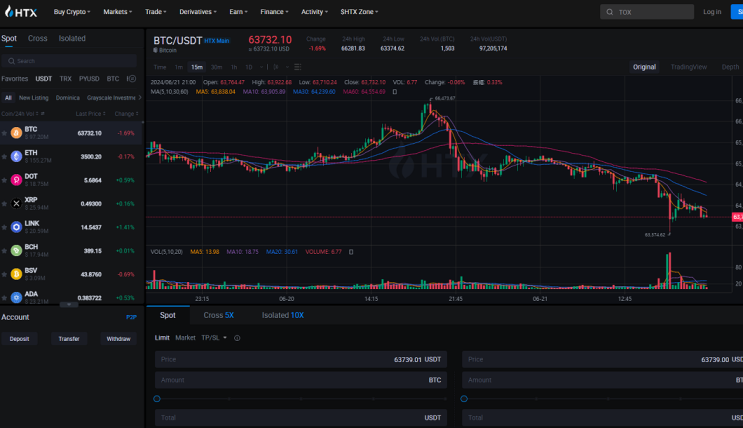Viewport: 743px width, 428px height.
Task: Click the HTX flame logo
Action: point(9,11)
